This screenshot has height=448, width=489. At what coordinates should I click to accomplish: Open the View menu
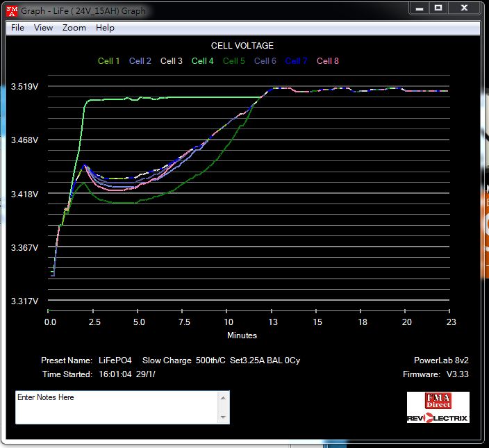coord(43,28)
